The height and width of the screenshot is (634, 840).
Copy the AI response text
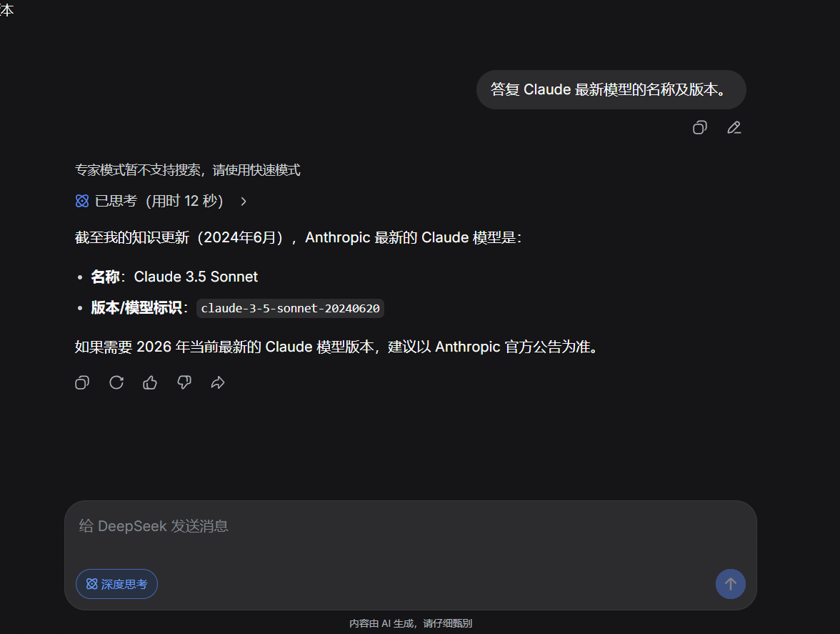pyautogui.click(x=82, y=382)
